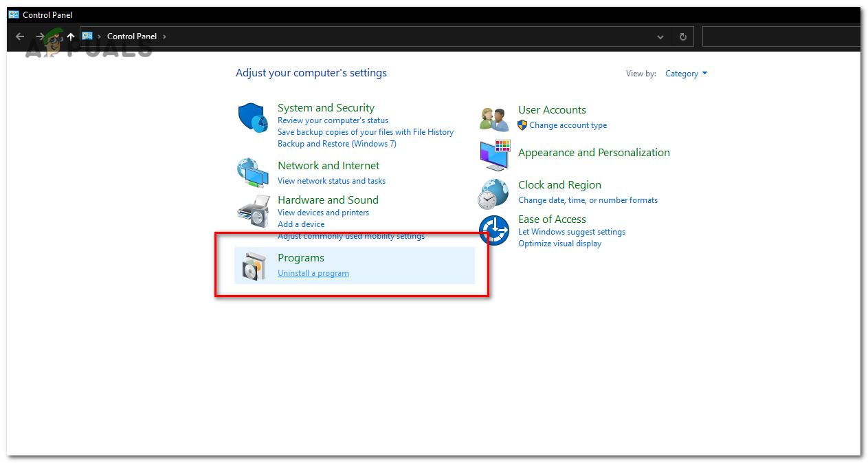
Task: Click the back navigation arrow
Action: [x=19, y=36]
